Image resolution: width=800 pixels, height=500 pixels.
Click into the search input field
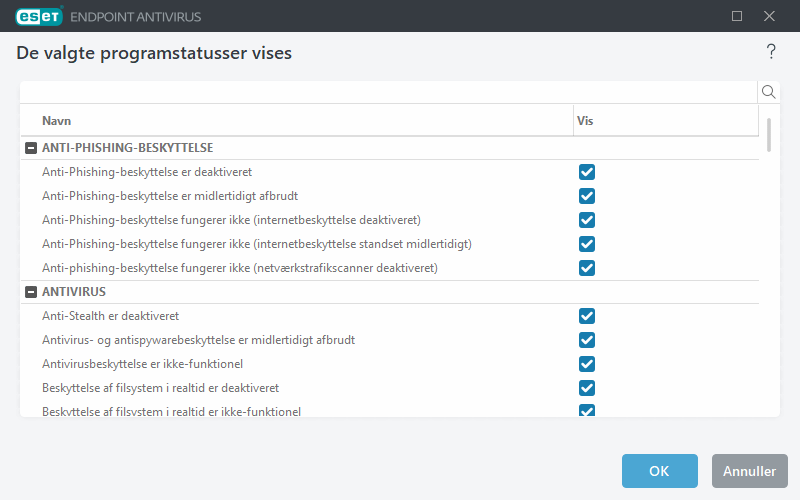[x=388, y=92]
